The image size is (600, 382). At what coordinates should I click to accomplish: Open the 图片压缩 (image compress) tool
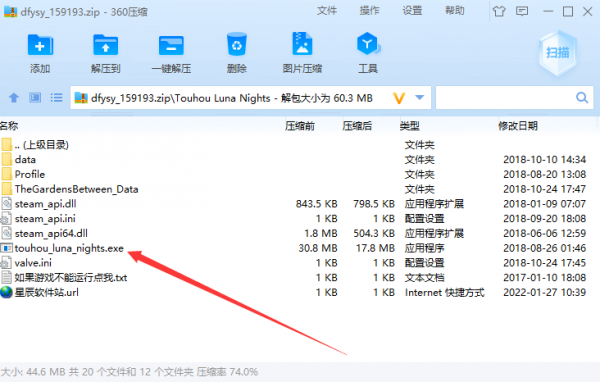point(302,44)
